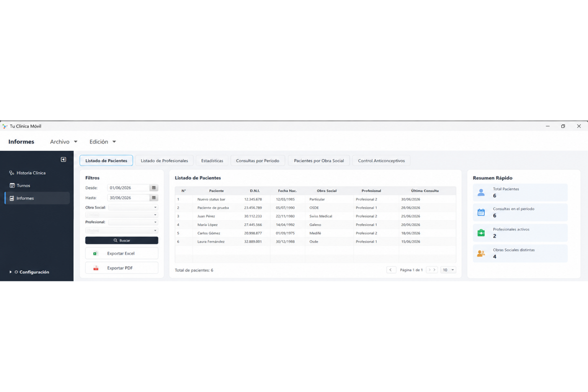
Task: Go to the next page arrows
Action: (x=432, y=270)
